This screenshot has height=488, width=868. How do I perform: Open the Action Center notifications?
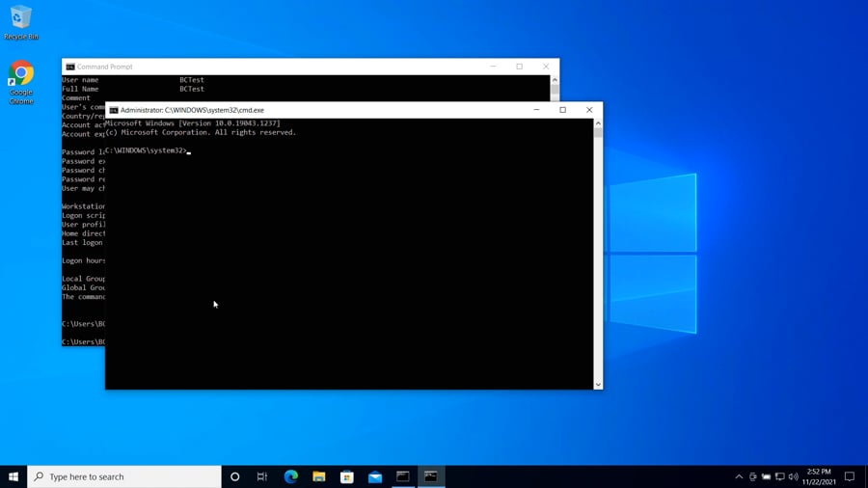[x=850, y=476]
